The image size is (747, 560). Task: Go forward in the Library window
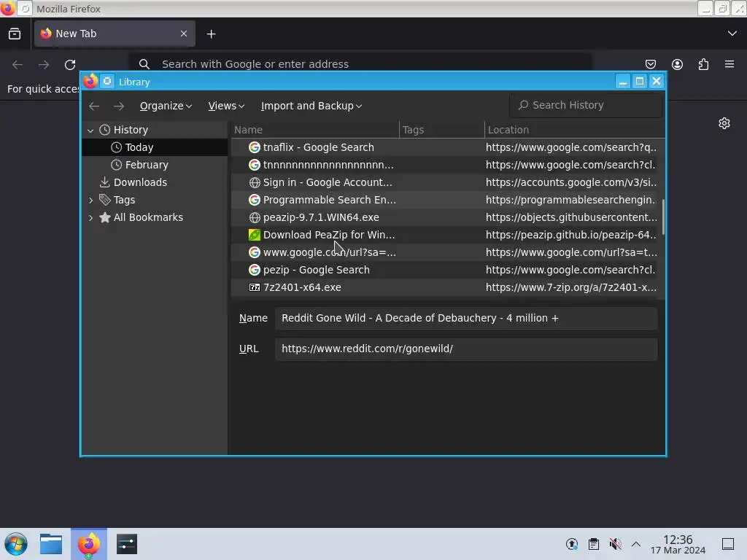(x=119, y=106)
